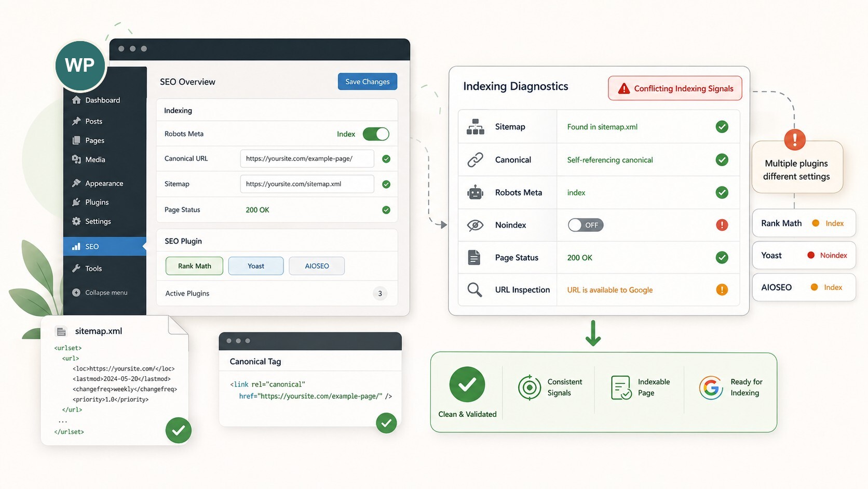Click Yoast red Noindex status dot
The image size is (868, 489).
point(811,255)
